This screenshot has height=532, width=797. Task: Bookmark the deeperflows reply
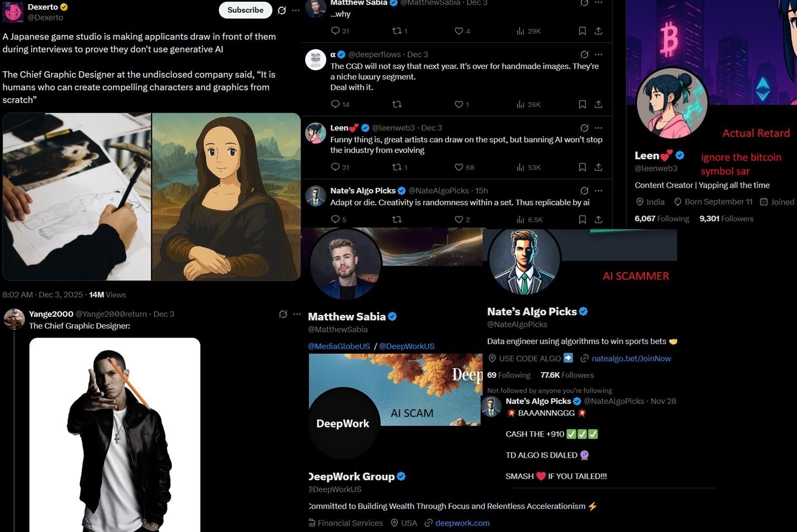point(582,104)
